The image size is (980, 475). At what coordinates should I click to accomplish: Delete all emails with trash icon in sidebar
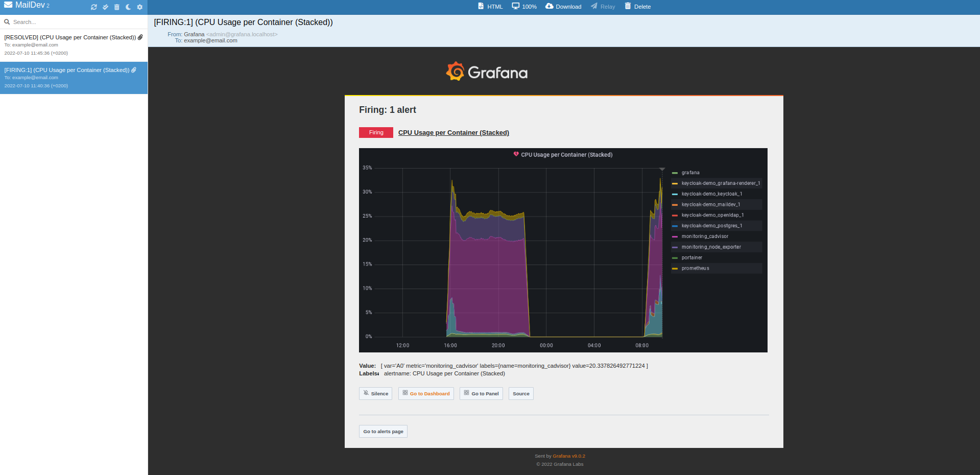(x=117, y=7)
